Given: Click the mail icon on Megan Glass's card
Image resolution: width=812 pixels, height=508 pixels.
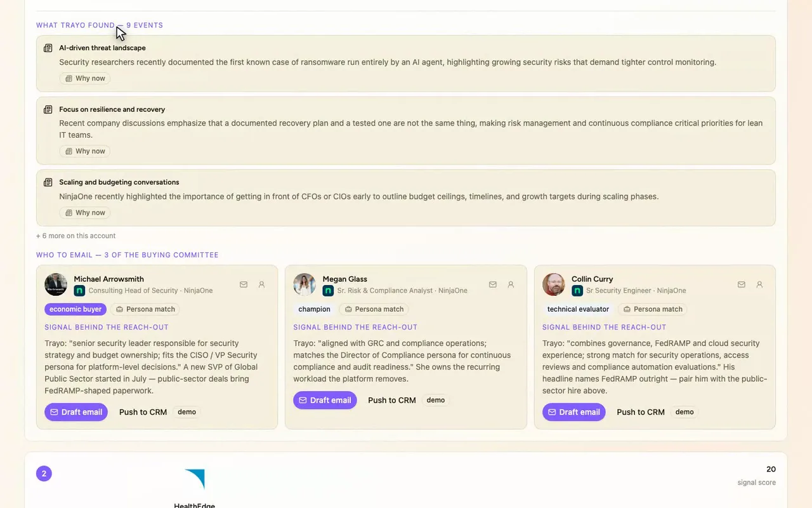Looking at the screenshot, I should click(493, 284).
